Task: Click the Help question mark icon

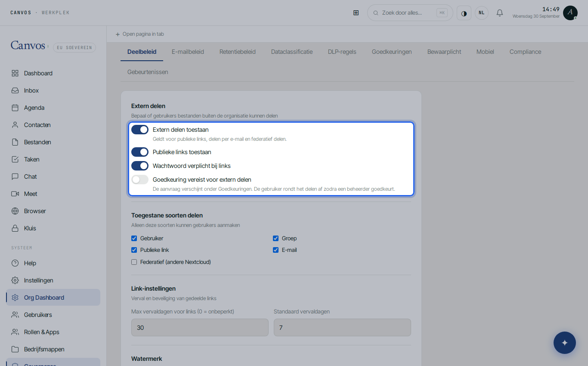Action: coord(15,263)
